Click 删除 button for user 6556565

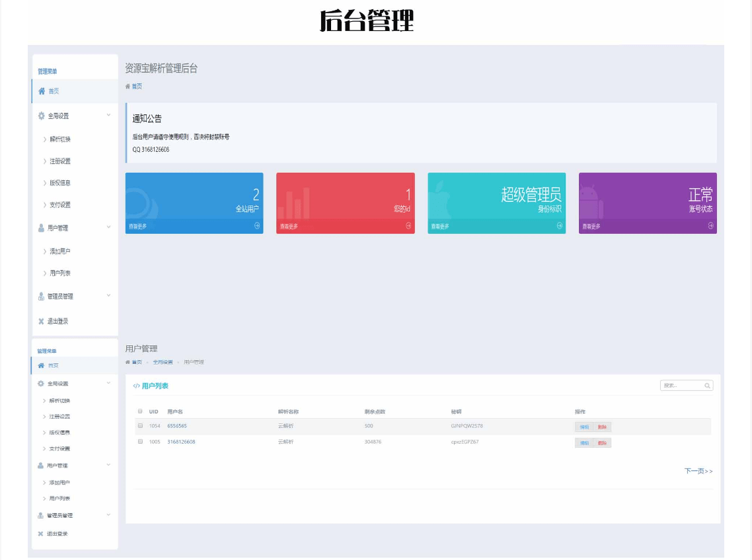pos(603,427)
